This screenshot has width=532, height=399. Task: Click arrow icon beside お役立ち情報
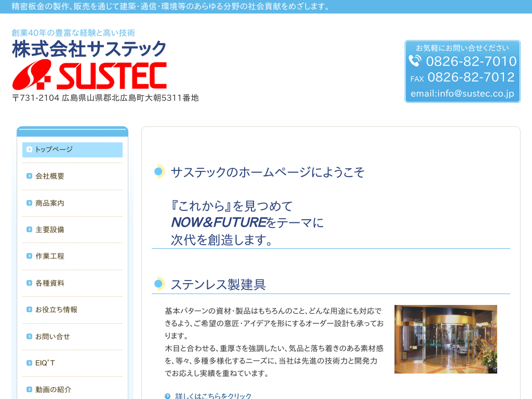[29, 310]
